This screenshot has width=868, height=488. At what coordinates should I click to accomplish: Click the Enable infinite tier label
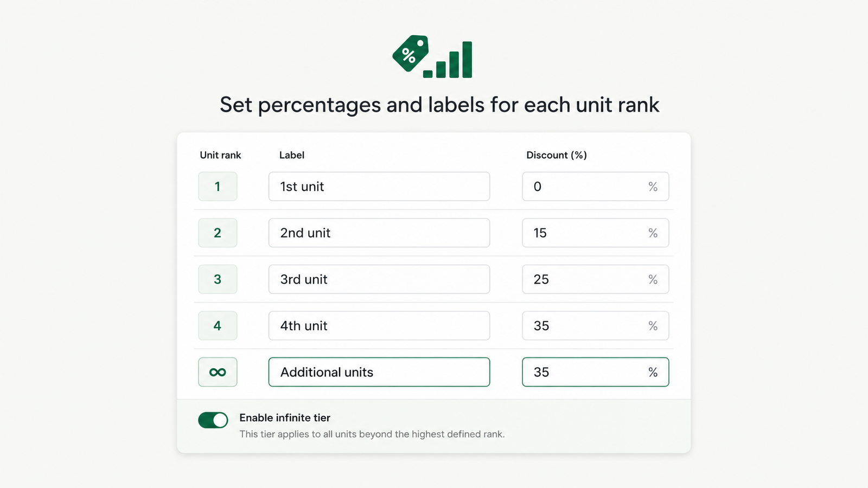285,418
